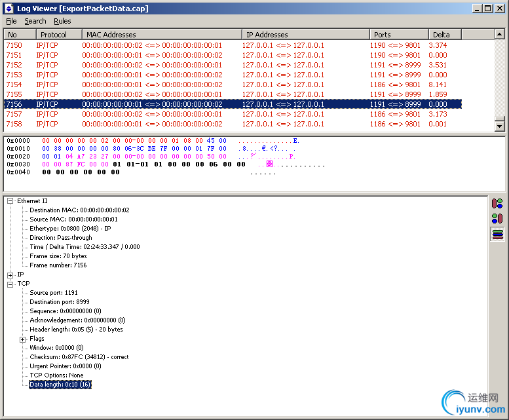Select packet row 7158
Viewport: 509px width, 420px height.
233,124
